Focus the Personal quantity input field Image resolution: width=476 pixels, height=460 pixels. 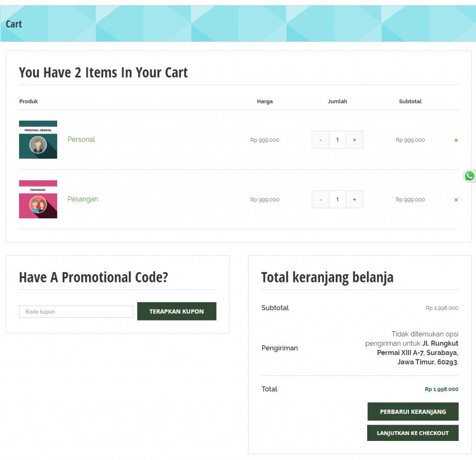337,140
